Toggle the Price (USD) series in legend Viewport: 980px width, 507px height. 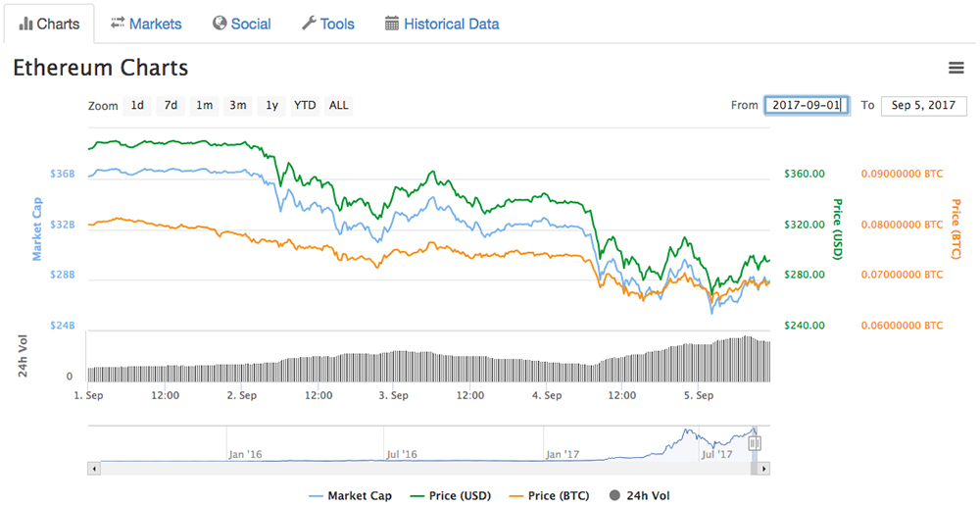click(x=450, y=496)
